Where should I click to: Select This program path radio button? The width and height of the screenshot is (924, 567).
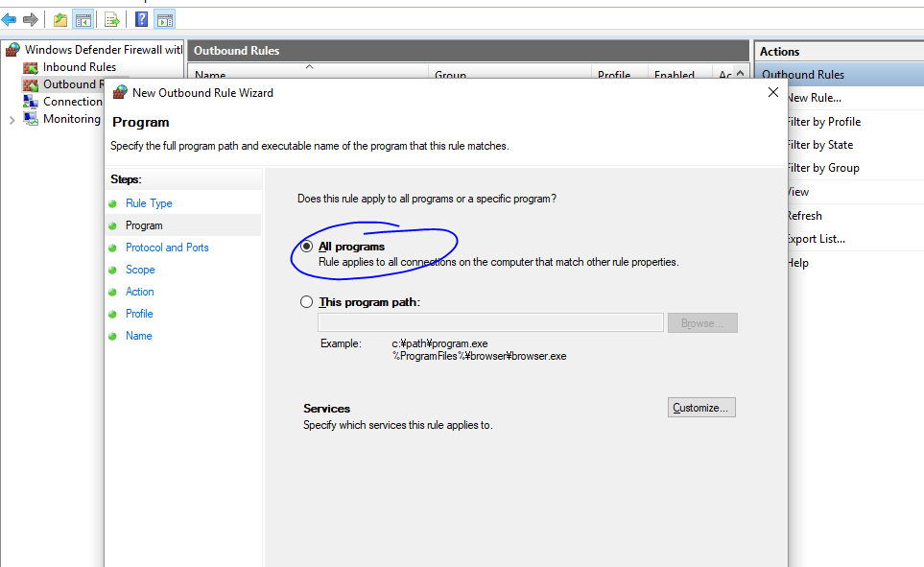click(306, 302)
